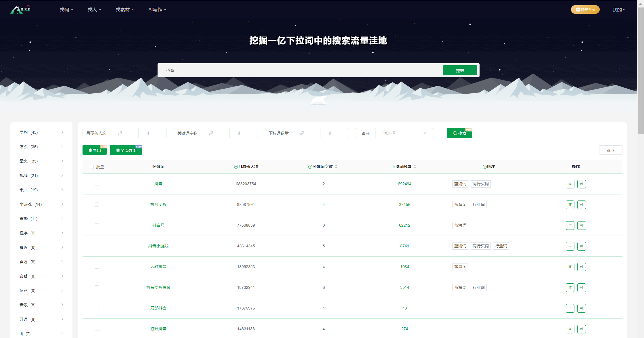The image size is (644, 338).
Task: Open the list icon for 抖音 row
Action: coord(570,184)
